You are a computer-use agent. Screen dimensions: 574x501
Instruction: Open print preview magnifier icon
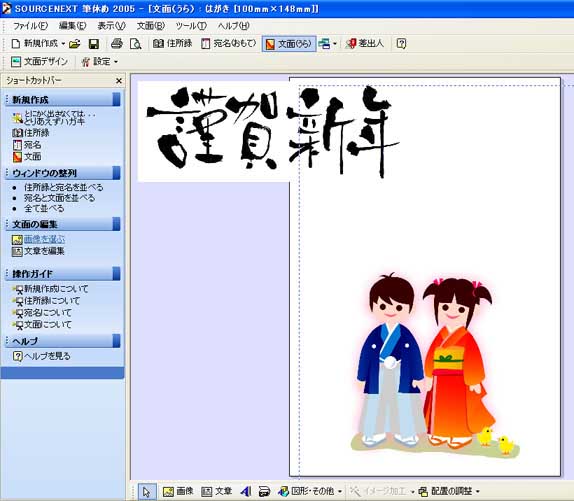click(135, 44)
